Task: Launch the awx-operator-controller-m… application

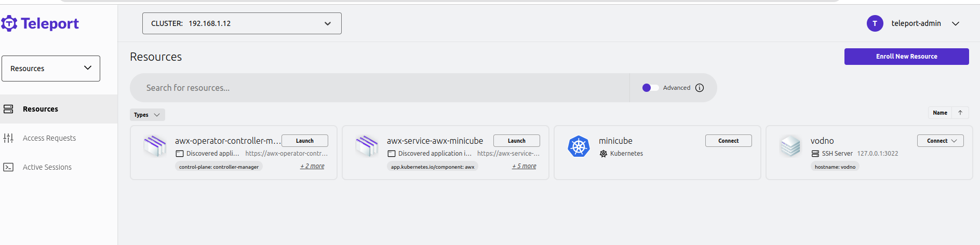Action: (305, 141)
